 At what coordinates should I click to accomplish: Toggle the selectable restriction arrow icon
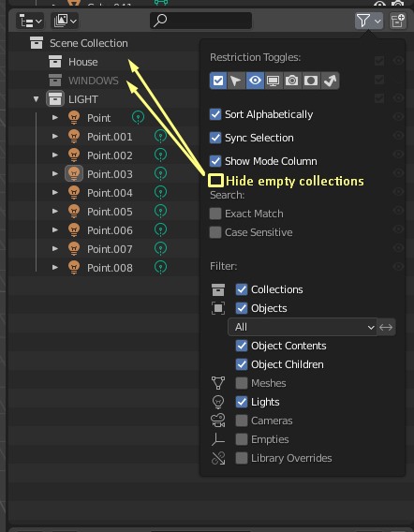[236, 81]
